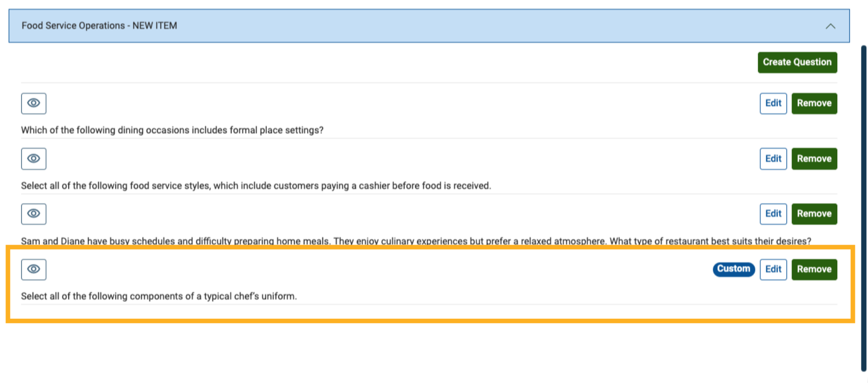Screen dimensions: 868x383
Task: Click the Custom badge label
Action: click(x=733, y=269)
